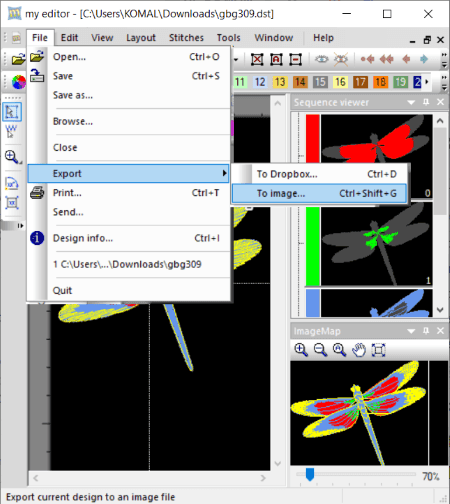The image size is (450, 504).
Task: Choose the resize frame tool in left toolbar
Action: click(x=12, y=203)
